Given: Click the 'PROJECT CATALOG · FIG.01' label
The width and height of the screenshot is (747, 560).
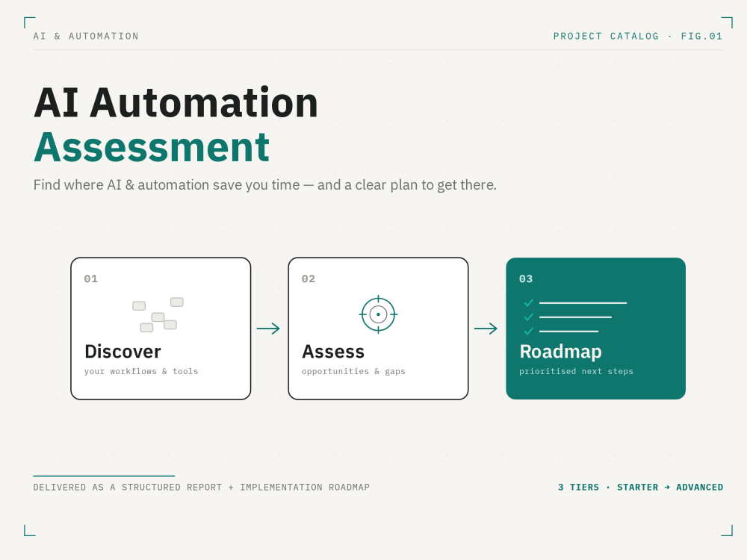Looking at the screenshot, I should click(x=638, y=36).
